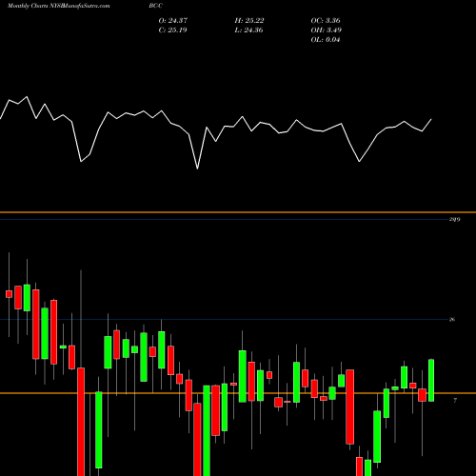Click the OH: 3.49 percentage text
This screenshot has width=476, height=476.
[327, 30]
